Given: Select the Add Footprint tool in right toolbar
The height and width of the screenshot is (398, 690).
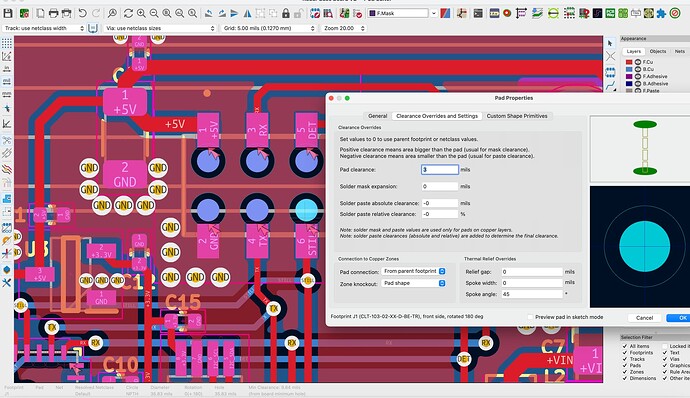Looking at the screenshot, I should [x=610, y=71].
